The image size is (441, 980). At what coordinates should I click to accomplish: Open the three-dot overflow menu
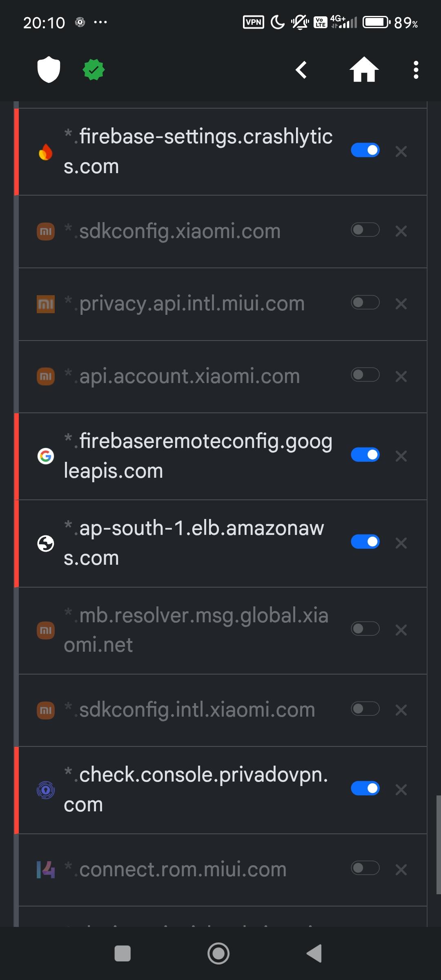click(x=416, y=70)
